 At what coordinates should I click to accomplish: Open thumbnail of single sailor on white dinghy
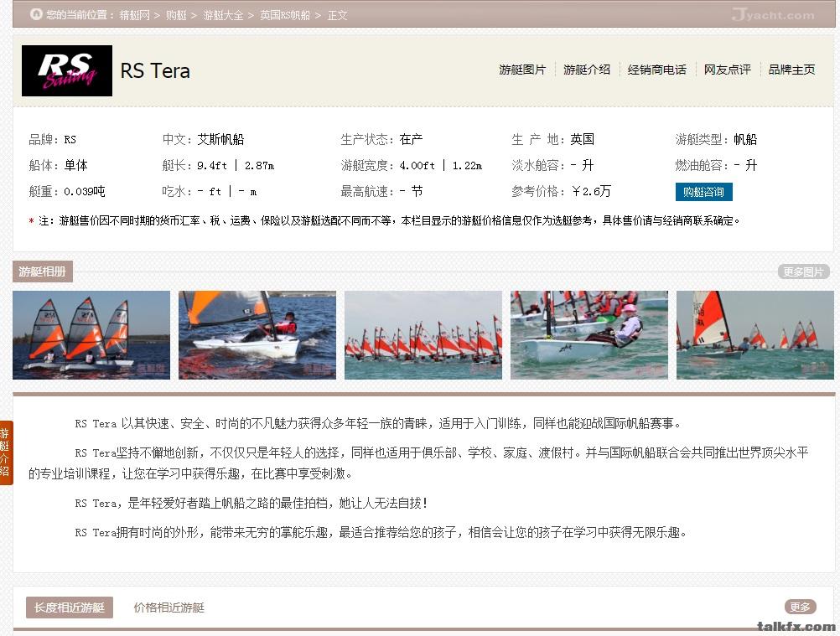pos(257,335)
